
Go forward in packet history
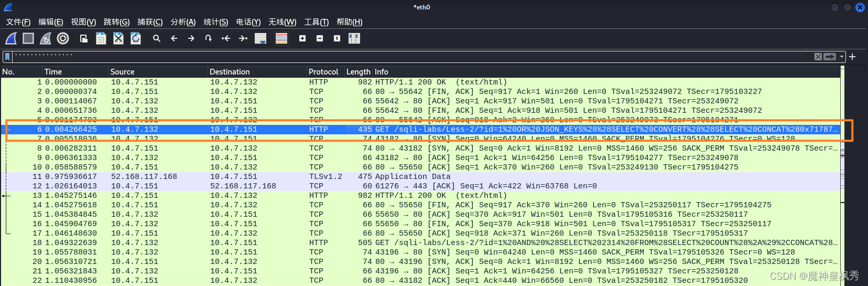click(191, 38)
